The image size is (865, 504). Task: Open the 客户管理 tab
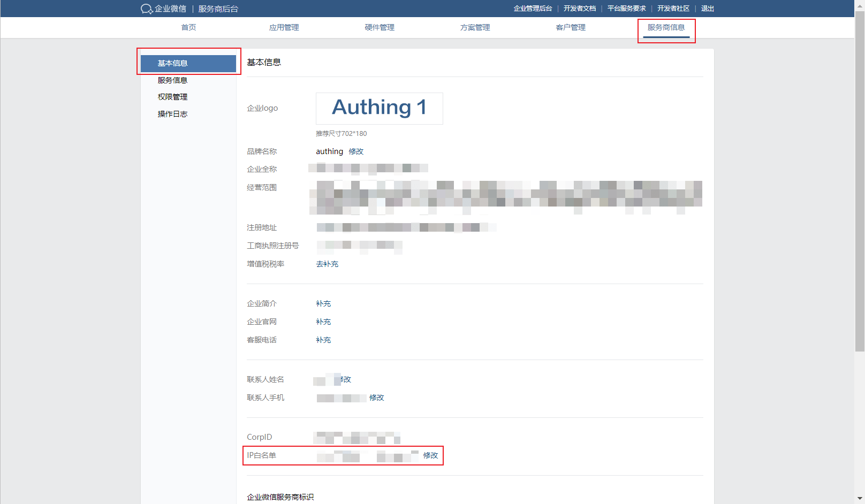tap(571, 27)
